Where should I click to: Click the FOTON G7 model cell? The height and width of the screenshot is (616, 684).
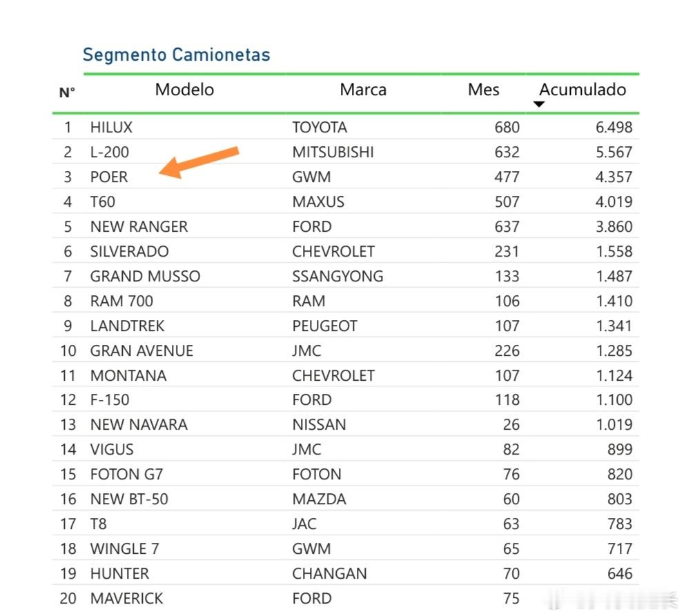126,475
